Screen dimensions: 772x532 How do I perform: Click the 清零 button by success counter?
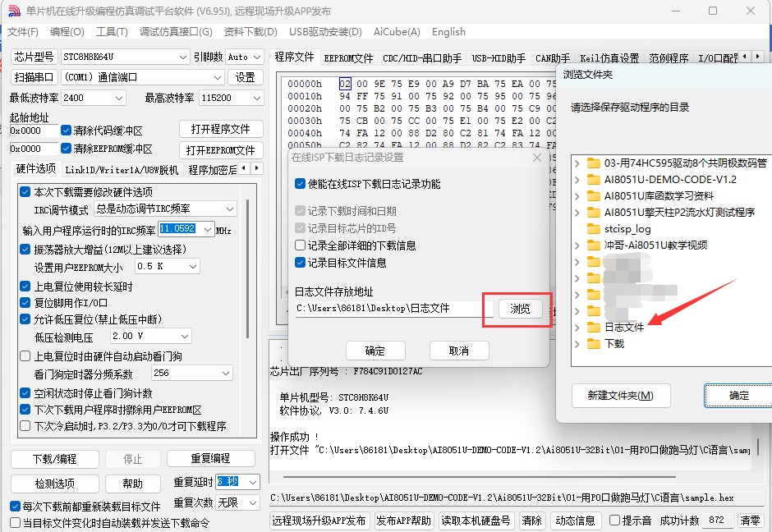(x=750, y=521)
